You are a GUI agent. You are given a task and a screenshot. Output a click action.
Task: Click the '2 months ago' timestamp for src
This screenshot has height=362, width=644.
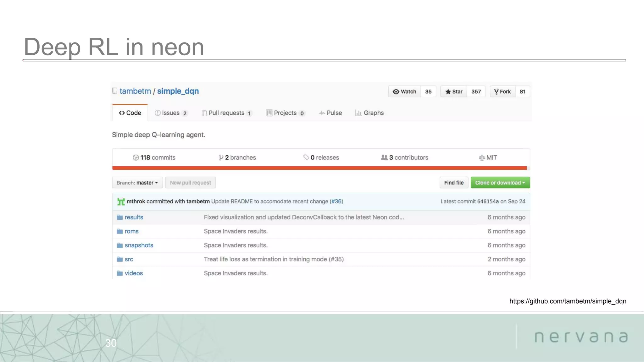(507, 259)
